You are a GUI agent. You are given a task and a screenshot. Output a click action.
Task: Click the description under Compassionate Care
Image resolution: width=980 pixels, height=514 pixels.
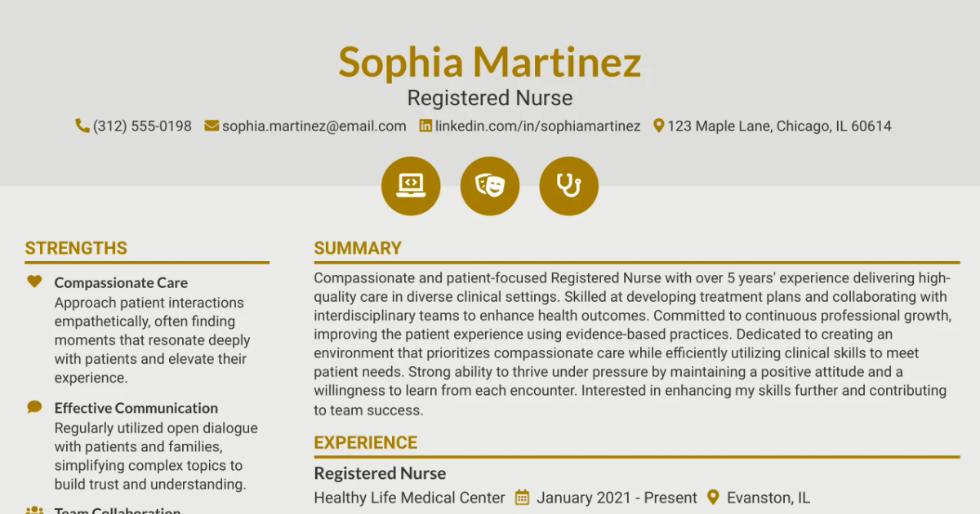point(152,340)
